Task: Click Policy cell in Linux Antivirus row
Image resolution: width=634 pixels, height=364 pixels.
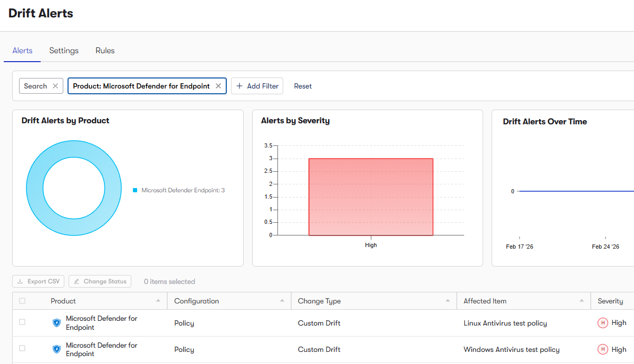Action: click(x=184, y=323)
